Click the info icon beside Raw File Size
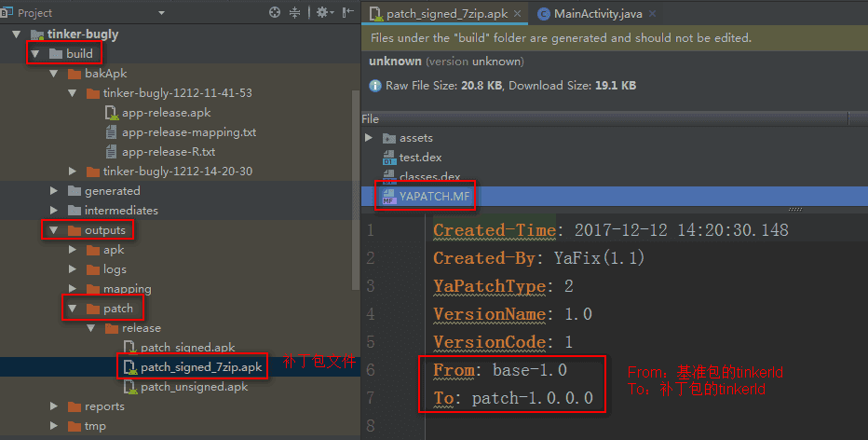This screenshot has height=440, width=868. [375, 86]
